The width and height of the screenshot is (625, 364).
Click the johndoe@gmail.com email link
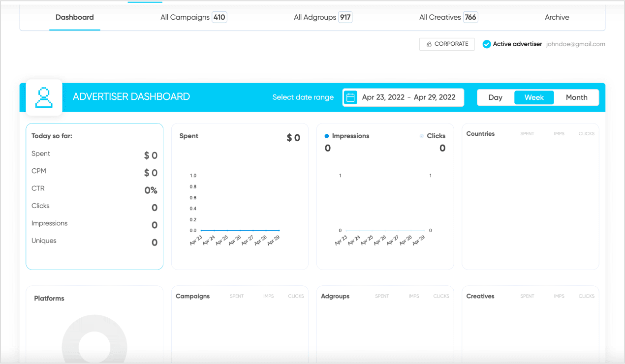(x=575, y=44)
